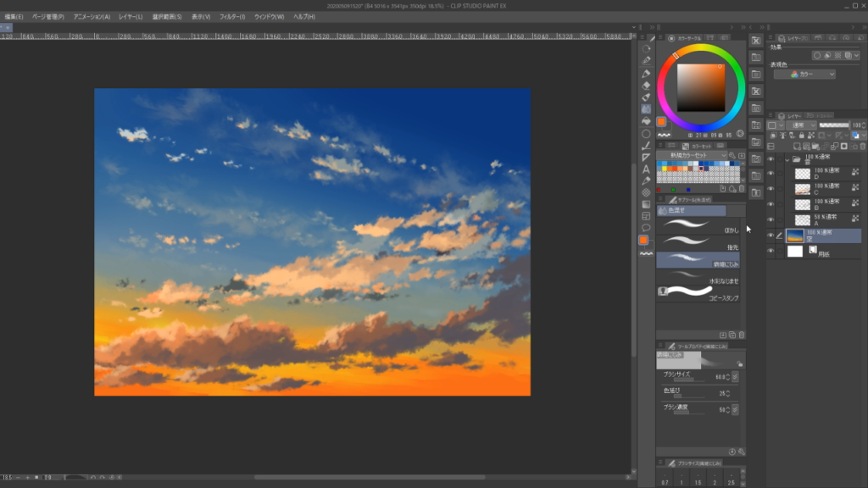Open brush size dynamics settings button

[735, 377]
